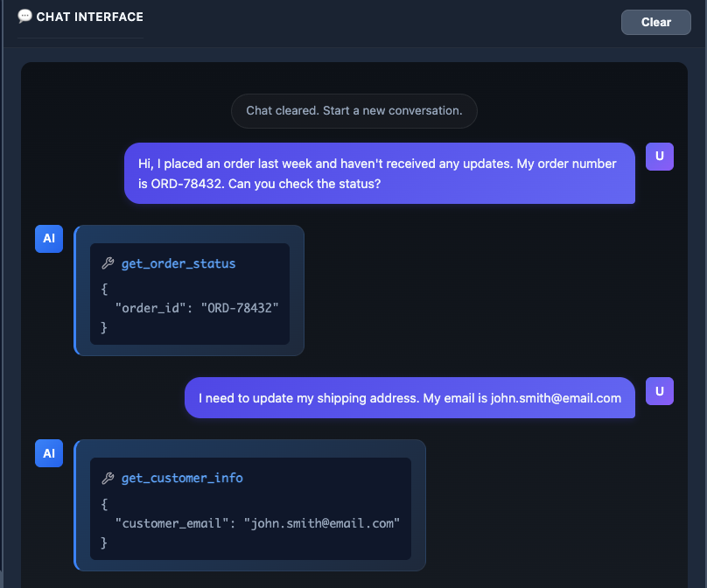Click the get_customer_info function name
This screenshot has width=707, height=588.
click(x=182, y=478)
